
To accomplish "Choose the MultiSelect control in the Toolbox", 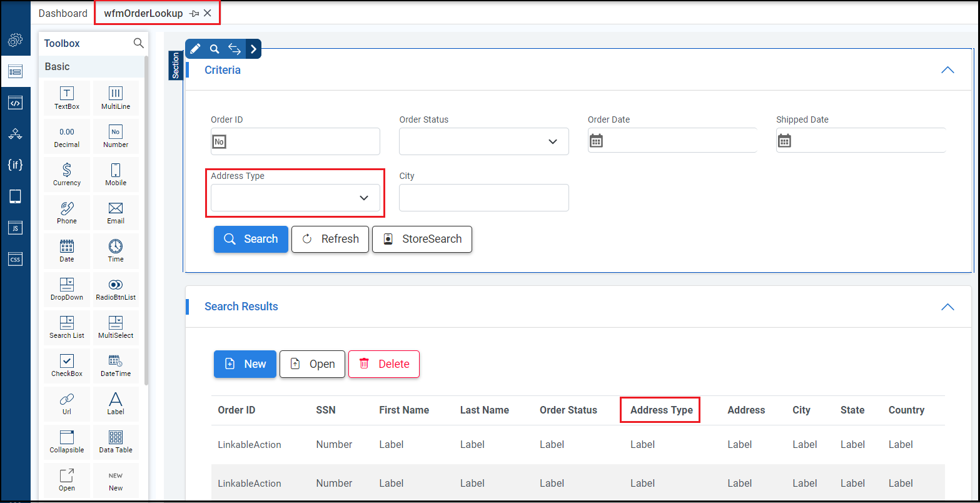I will [116, 327].
